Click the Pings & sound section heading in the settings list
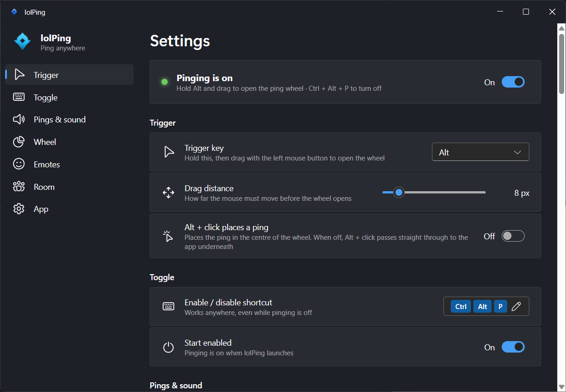The image size is (566, 392). [176, 386]
